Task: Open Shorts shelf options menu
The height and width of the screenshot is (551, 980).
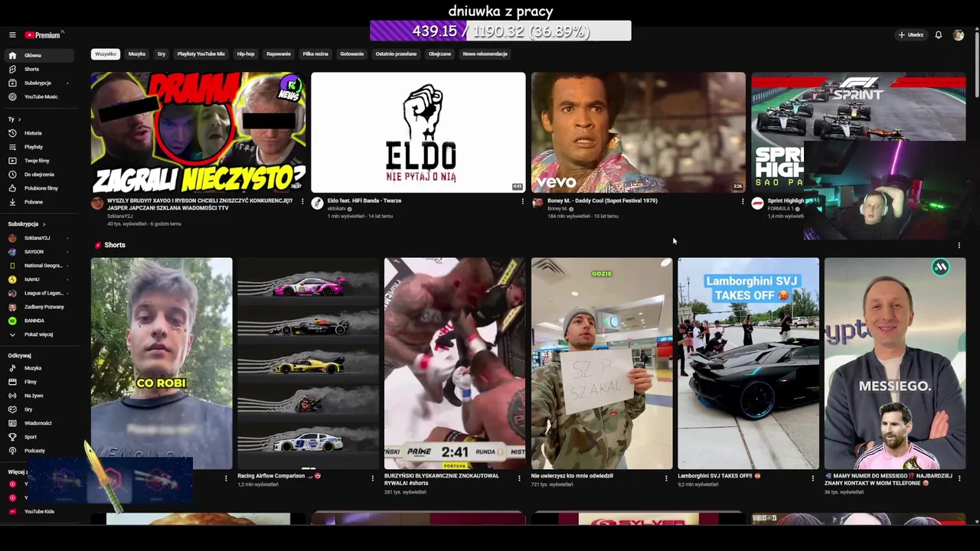Action: tap(959, 246)
